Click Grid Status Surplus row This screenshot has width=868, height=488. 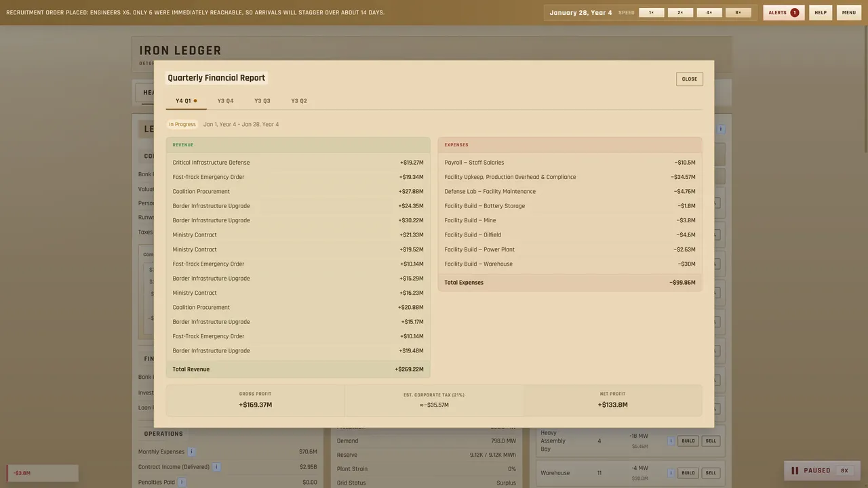[427, 483]
